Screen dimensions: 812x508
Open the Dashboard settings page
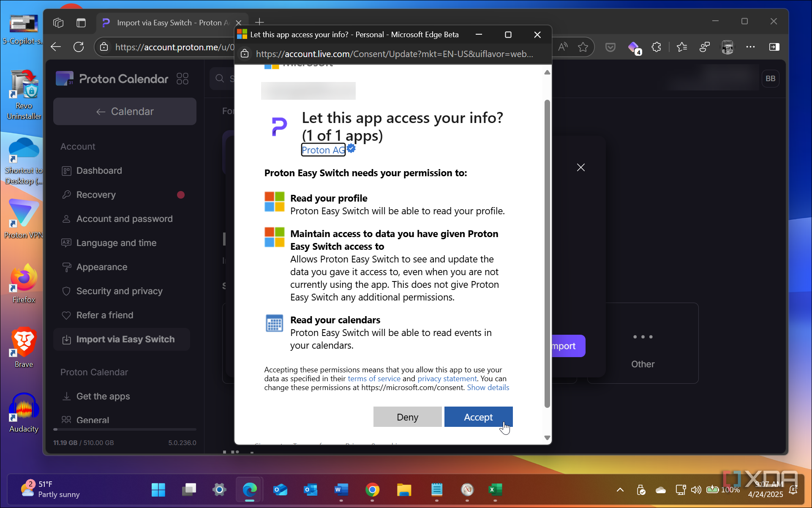(99, 171)
